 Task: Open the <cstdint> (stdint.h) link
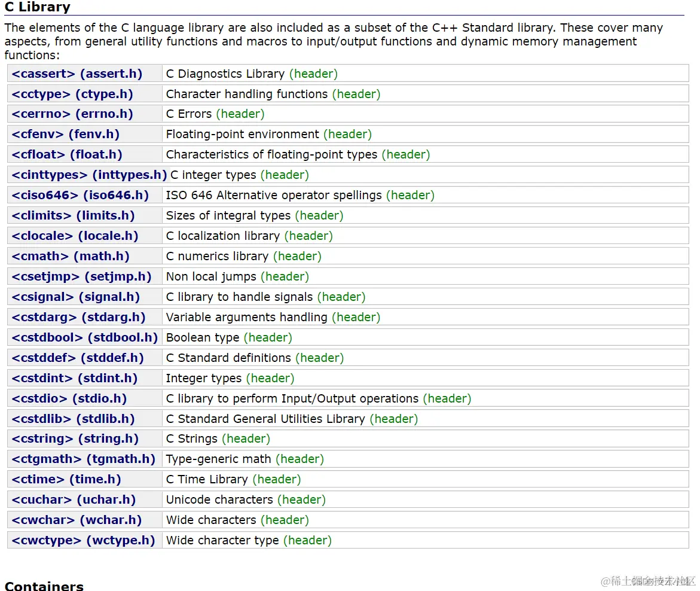75,379
